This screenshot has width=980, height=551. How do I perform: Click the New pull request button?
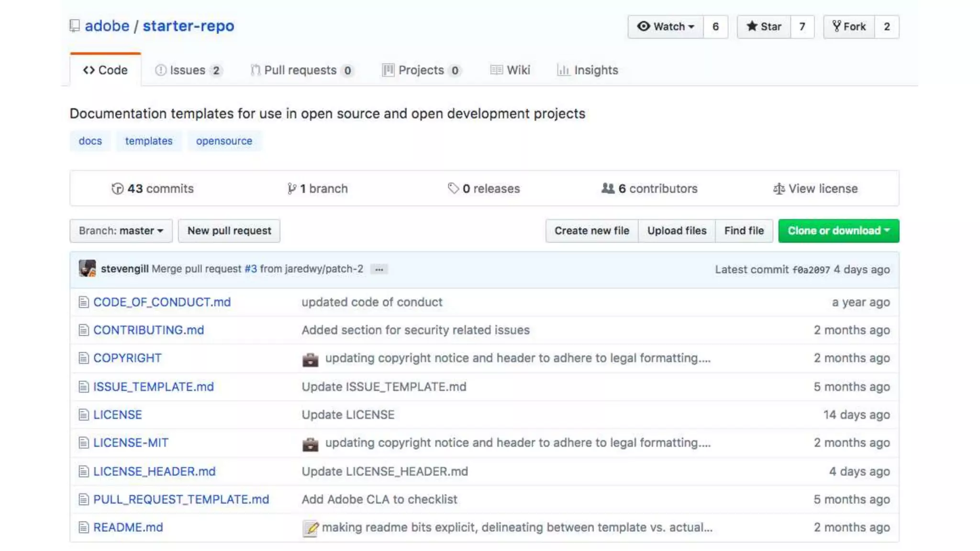tap(229, 231)
